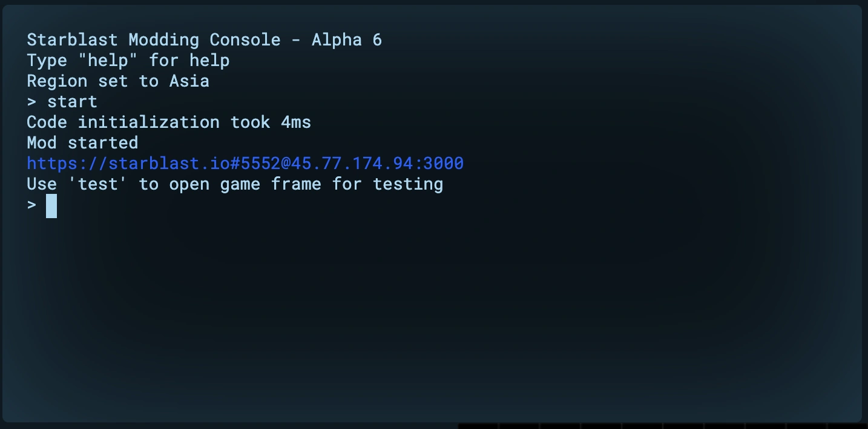Click the quoted 'test' word
This screenshot has width=868, height=429.
point(103,184)
